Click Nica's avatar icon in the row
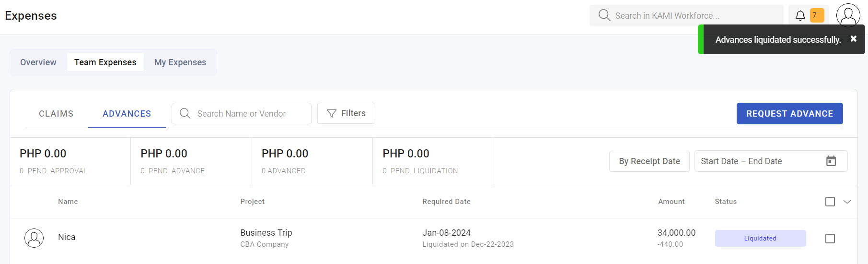 click(x=34, y=238)
